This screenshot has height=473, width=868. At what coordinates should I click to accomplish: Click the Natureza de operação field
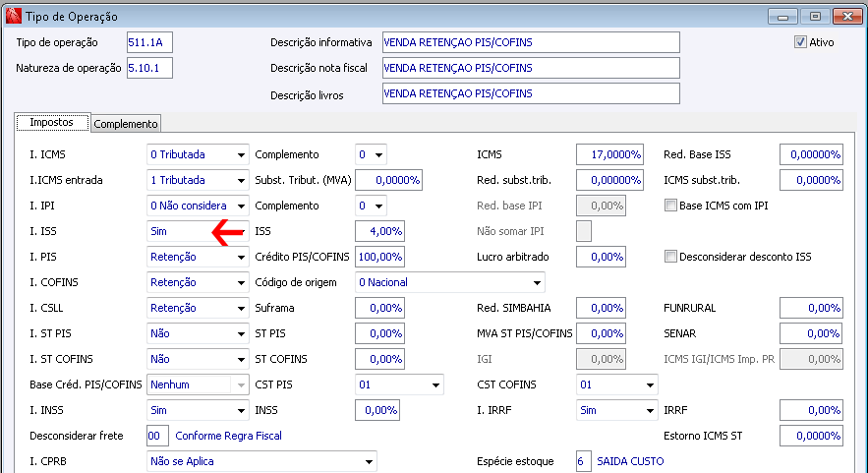[149, 68]
